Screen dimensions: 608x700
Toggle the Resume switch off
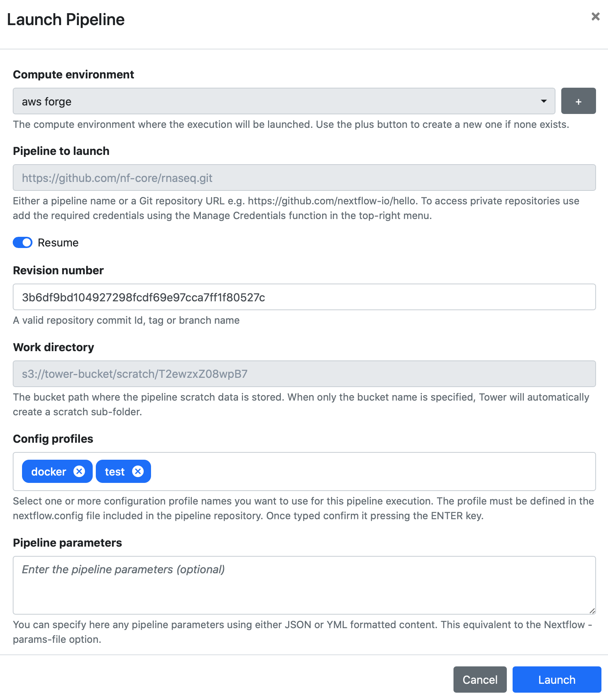pyautogui.click(x=23, y=243)
